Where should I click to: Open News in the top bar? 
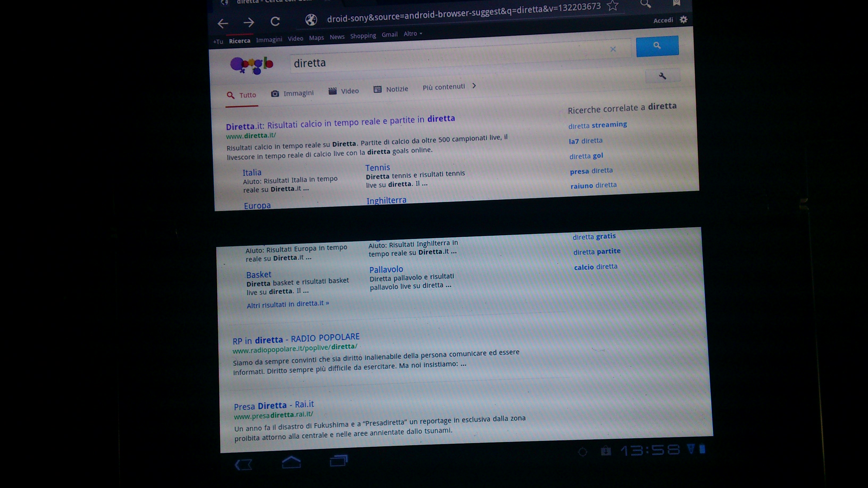coord(337,37)
